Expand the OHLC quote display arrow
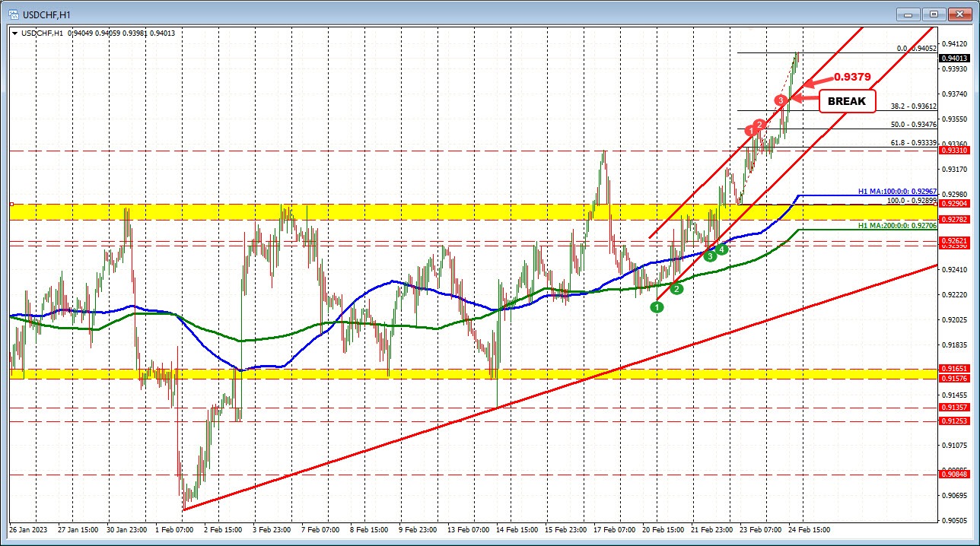 14,33
